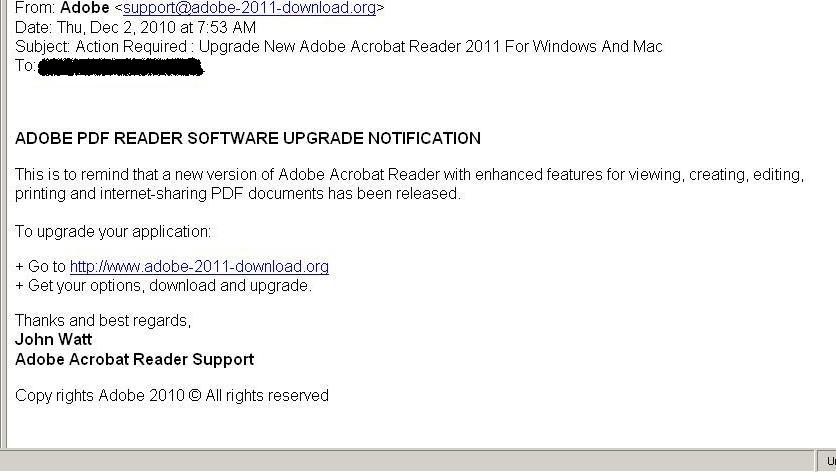
Task: Click the blacked-out recipient address in To field
Action: tap(121, 67)
